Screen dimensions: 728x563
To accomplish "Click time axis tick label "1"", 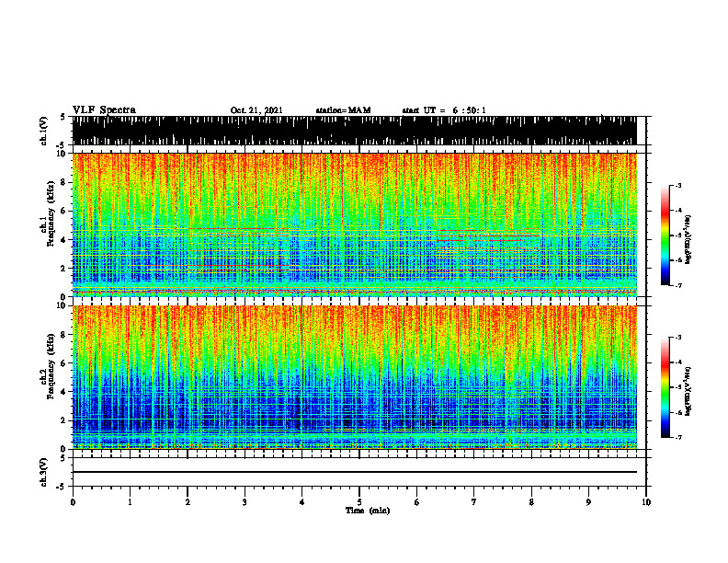I will 130,502.
